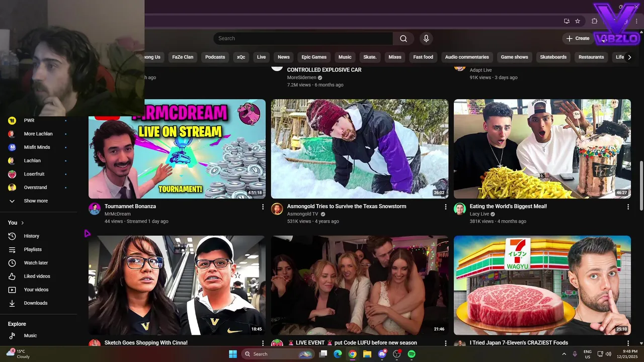
Task: Select the Restaurants chip
Action: tap(591, 57)
